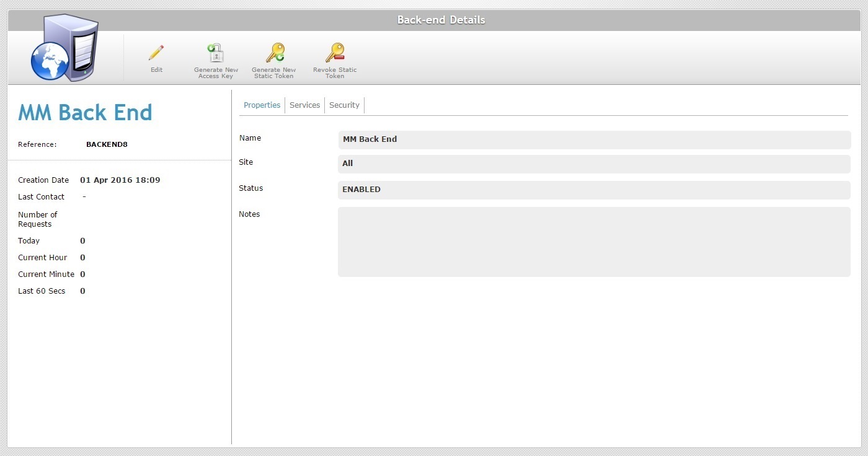The height and width of the screenshot is (456, 868).
Task: Select the Name field showing MM Back End
Action: click(x=594, y=139)
